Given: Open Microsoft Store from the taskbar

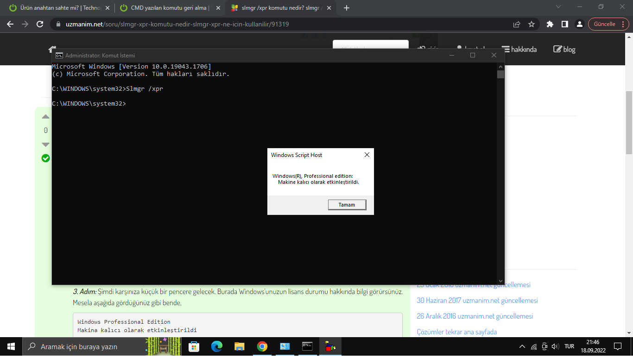Looking at the screenshot, I should coord(194,346).
